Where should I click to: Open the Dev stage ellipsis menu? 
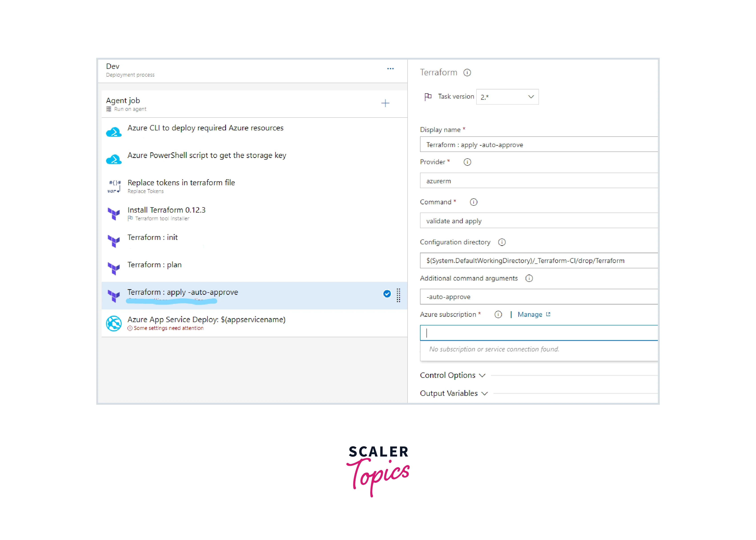(x=390, y=69)
